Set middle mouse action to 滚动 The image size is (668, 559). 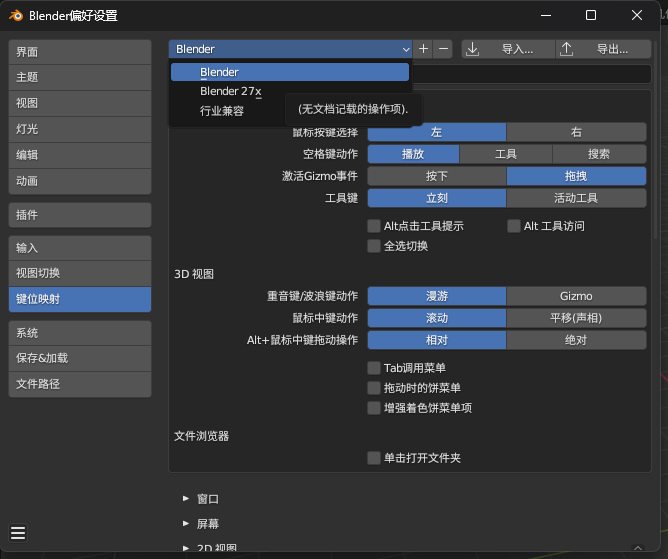click(437, 318)
